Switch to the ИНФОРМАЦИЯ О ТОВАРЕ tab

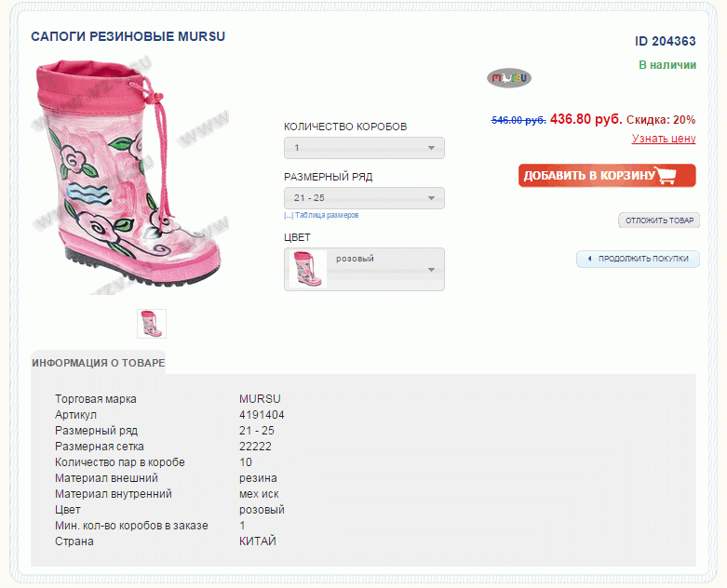tap(99, 363)
